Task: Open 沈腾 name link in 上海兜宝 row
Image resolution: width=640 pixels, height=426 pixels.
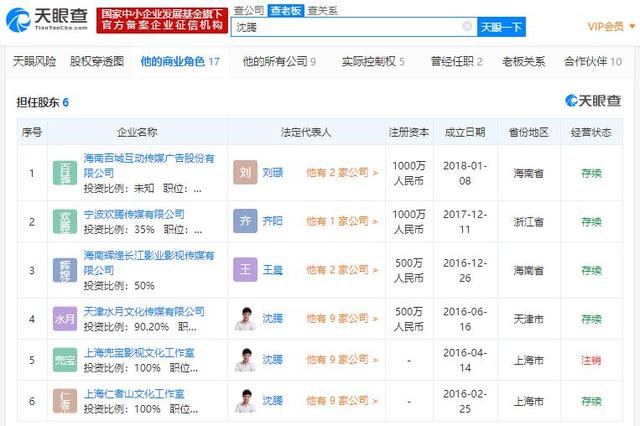Action: pos(273,359)
